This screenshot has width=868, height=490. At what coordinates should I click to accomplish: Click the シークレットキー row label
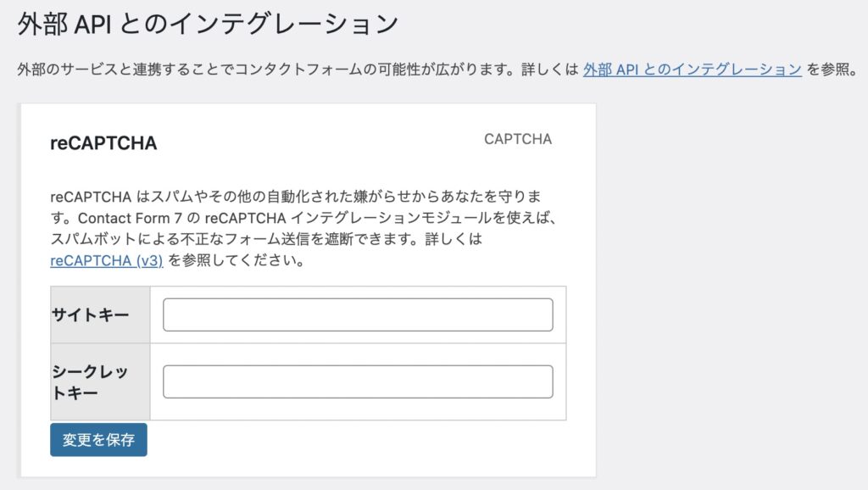pyautogui.click(x=91, y=382)
